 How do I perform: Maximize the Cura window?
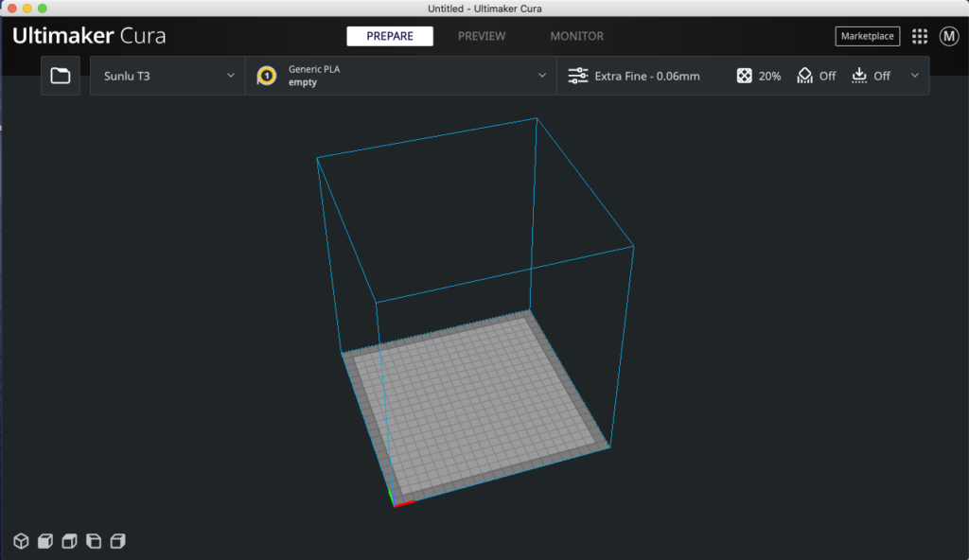pos(42,8)
